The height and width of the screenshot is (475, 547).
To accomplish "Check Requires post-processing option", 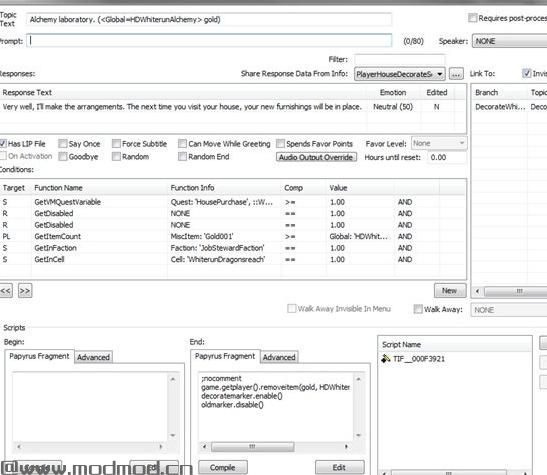I will click(x=472, y=18).
